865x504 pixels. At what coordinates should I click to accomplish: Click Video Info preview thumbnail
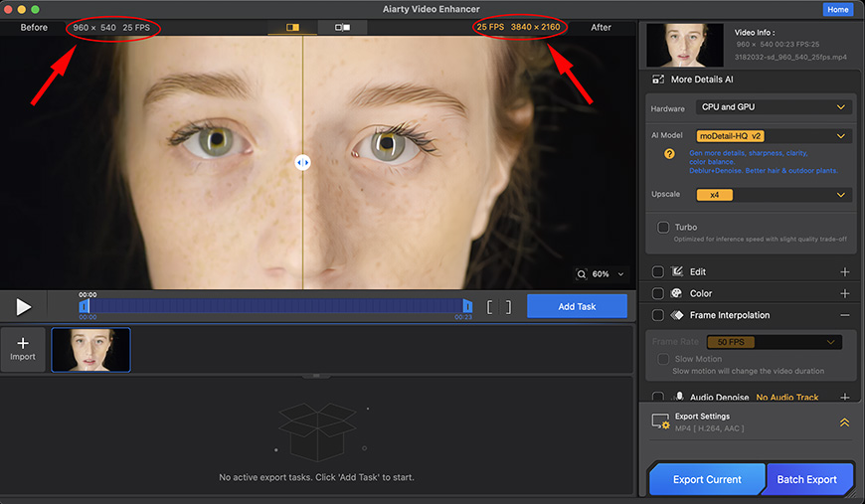click(x=685, y=45)
